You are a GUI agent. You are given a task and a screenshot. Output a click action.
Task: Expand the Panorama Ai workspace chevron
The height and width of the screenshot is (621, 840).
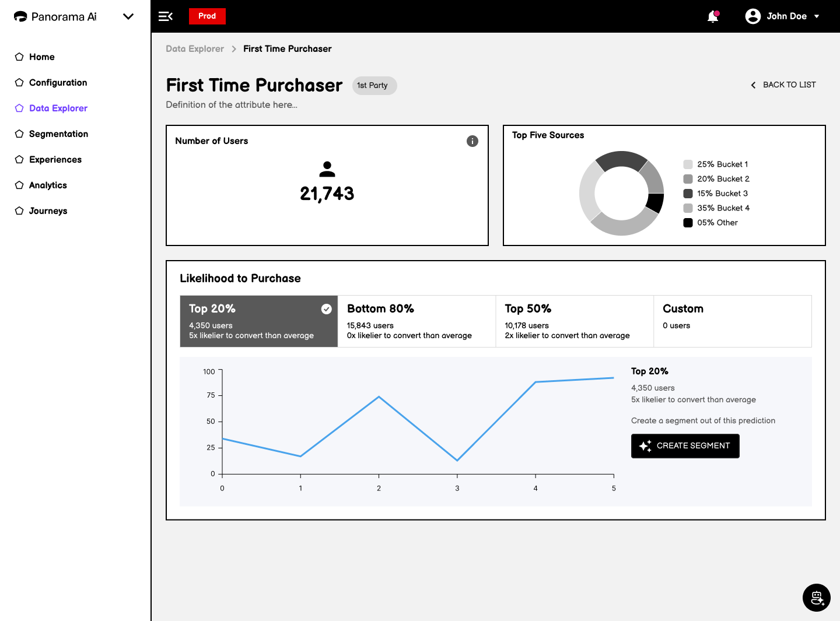[x=128, y=16]
